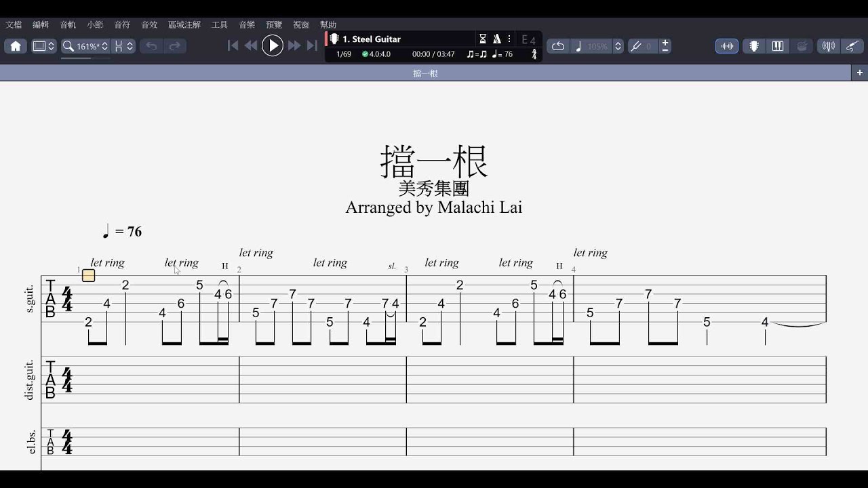This screenshot has width=868, height=488.
Task: Jump to the last bar
Action: pyautogui.click(x=312, y=46)
